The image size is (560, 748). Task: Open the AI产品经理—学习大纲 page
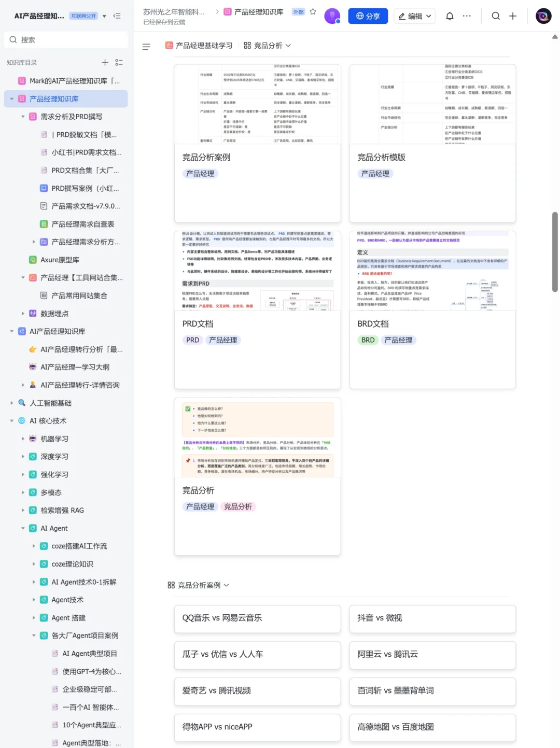pyautogui.click(x=75, y=367)
